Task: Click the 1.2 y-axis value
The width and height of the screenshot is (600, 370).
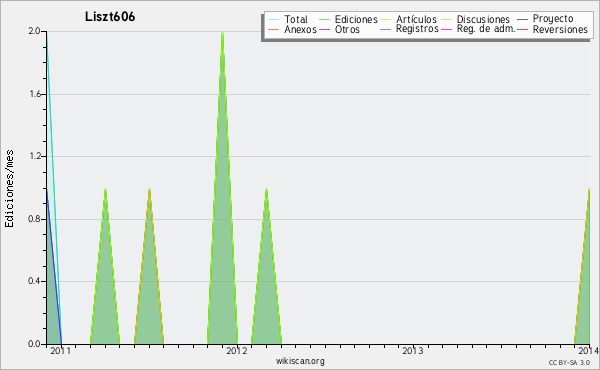Action: point(34,156)
